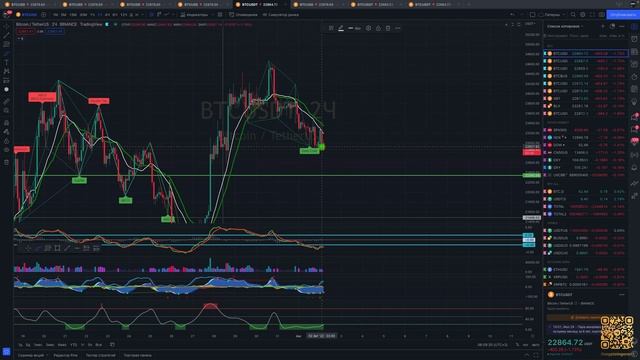Click the blue Опубликовать publish button
Screen dimensions: 640x360
coord(622,15)
